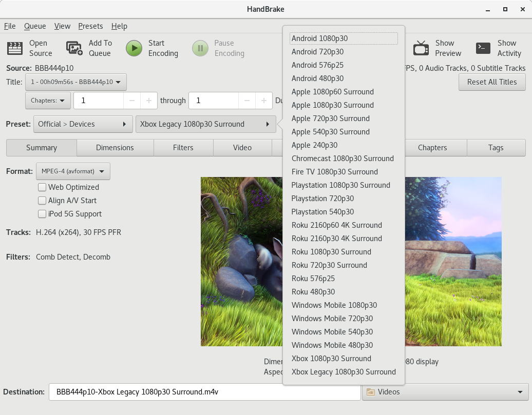Select Xbox Legacy 1080p30 Surround menu entry
The width and height of the screenshot is (532, 415).
click(x=344, y=372)
